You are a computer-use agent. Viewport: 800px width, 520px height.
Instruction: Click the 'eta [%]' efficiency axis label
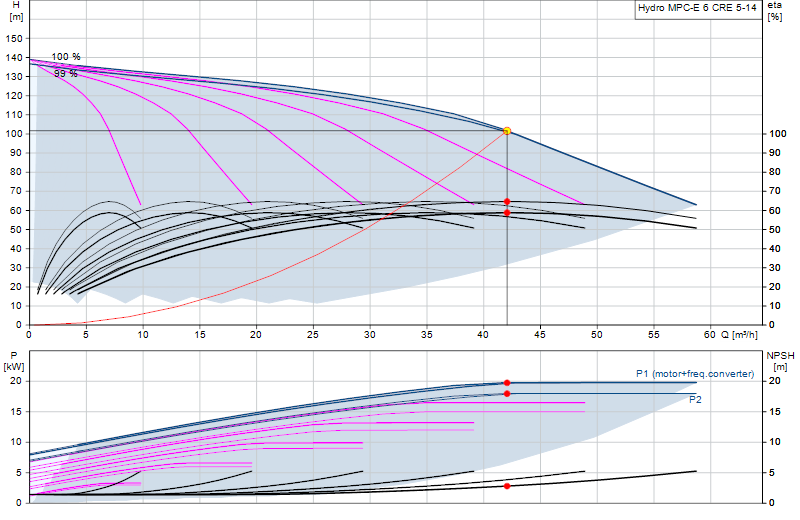[774, 11]
